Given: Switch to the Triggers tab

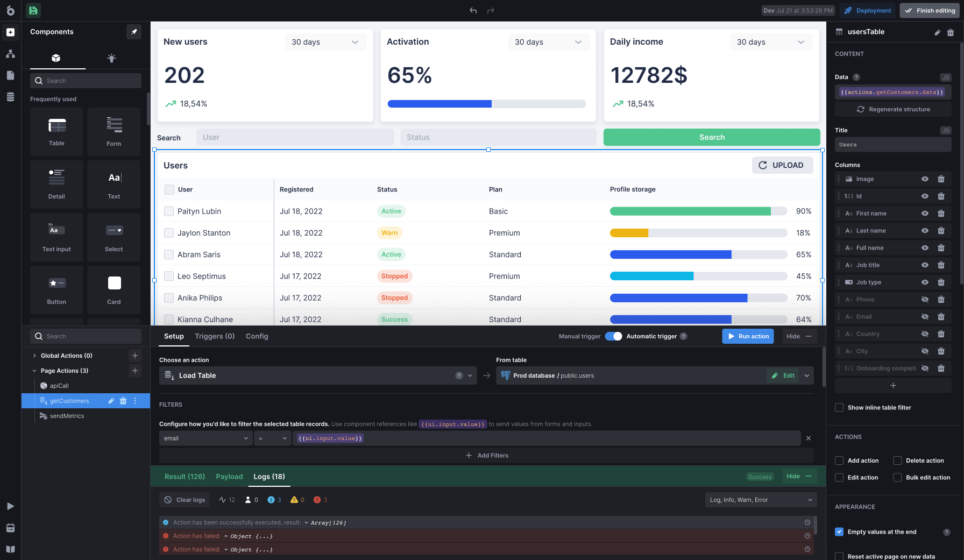Looking at the screenshot, I should coord(214,336).
